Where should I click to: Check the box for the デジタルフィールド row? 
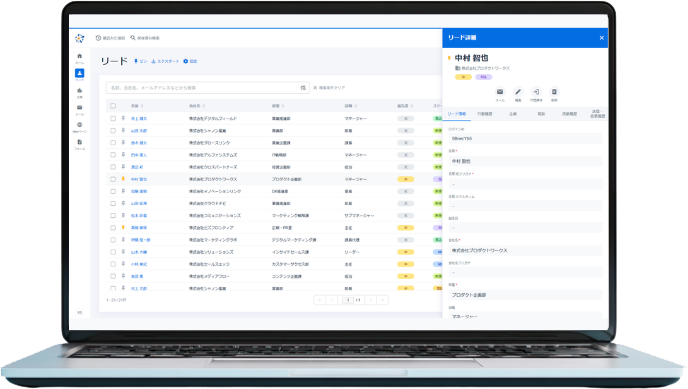[113, 118]
